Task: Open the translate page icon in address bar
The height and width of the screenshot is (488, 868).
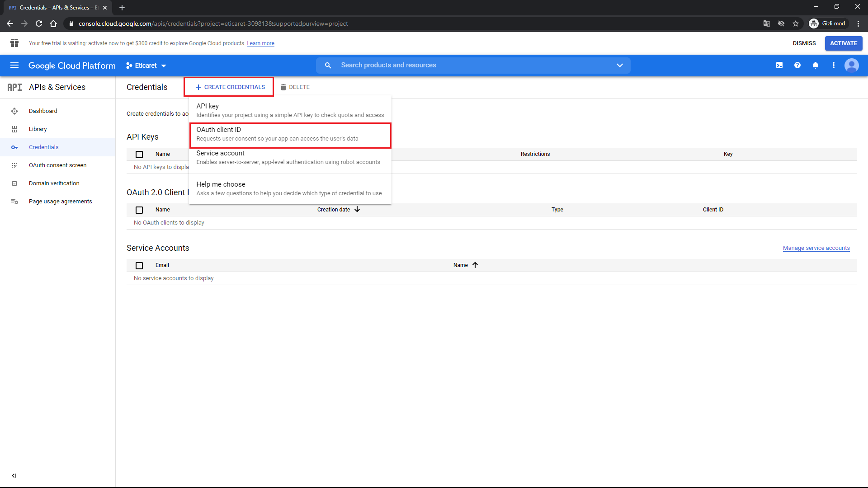Action: [x=767, y=23]
